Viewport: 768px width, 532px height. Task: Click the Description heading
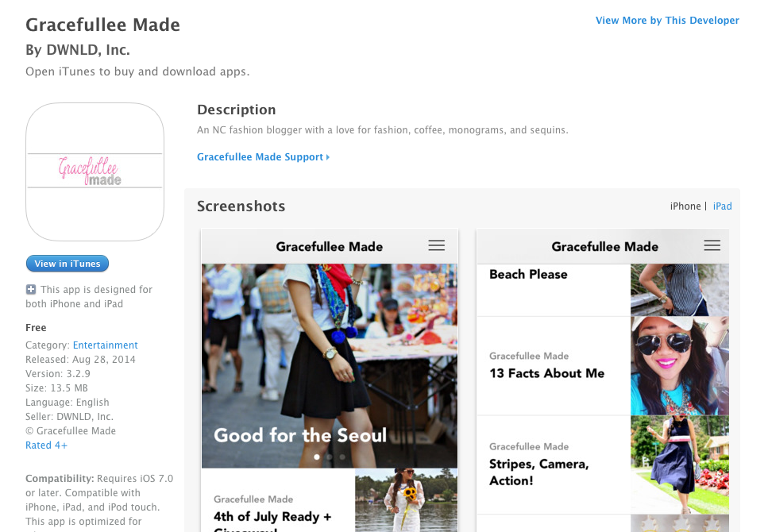click(x=236, y=110)
